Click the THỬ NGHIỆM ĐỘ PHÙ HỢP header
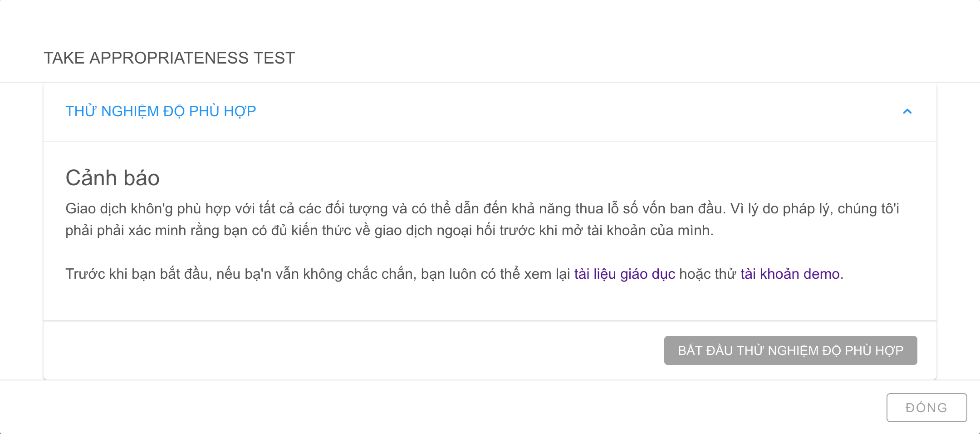The width and height of the screenshot is (980, 434). (161, 111)
